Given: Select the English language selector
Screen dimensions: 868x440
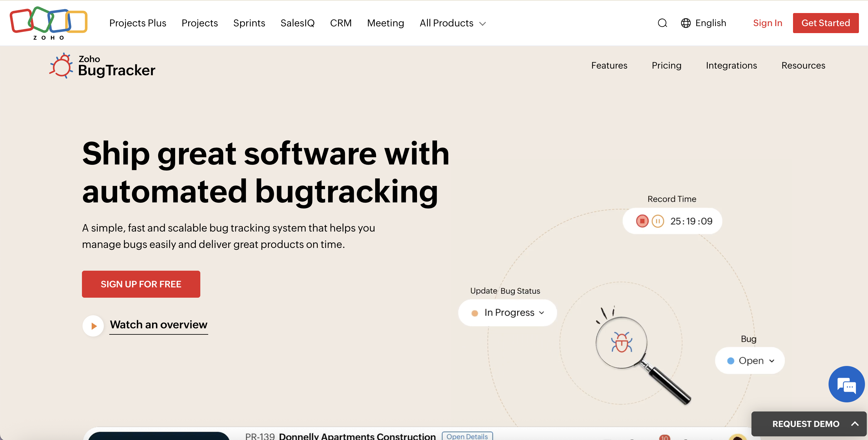Looking at the screenshot, I should (x=703, y=23).
